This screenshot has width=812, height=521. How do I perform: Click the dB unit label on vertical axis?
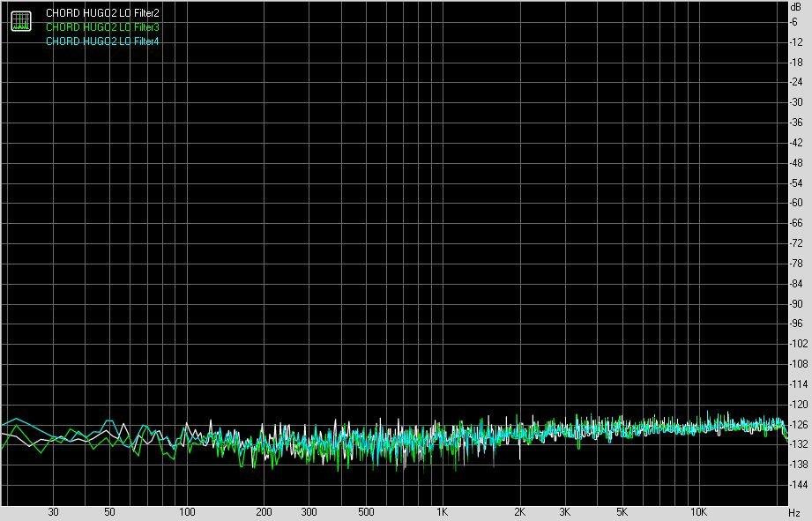point(796,7)
